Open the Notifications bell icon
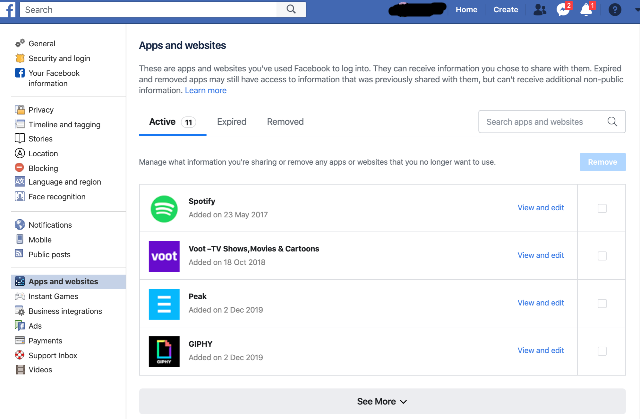 pos(586,9)
